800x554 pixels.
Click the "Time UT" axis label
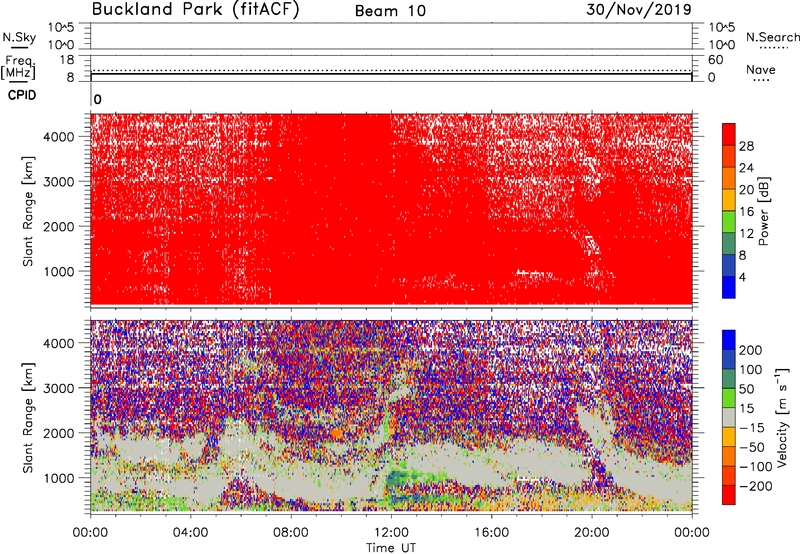pos(391,548)
